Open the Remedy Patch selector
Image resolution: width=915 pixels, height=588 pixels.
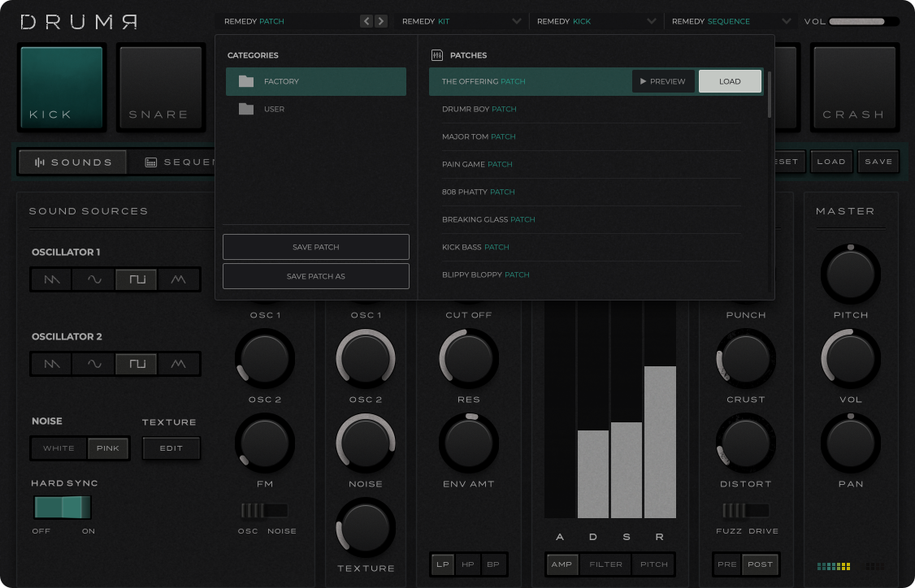coord(288,22)
